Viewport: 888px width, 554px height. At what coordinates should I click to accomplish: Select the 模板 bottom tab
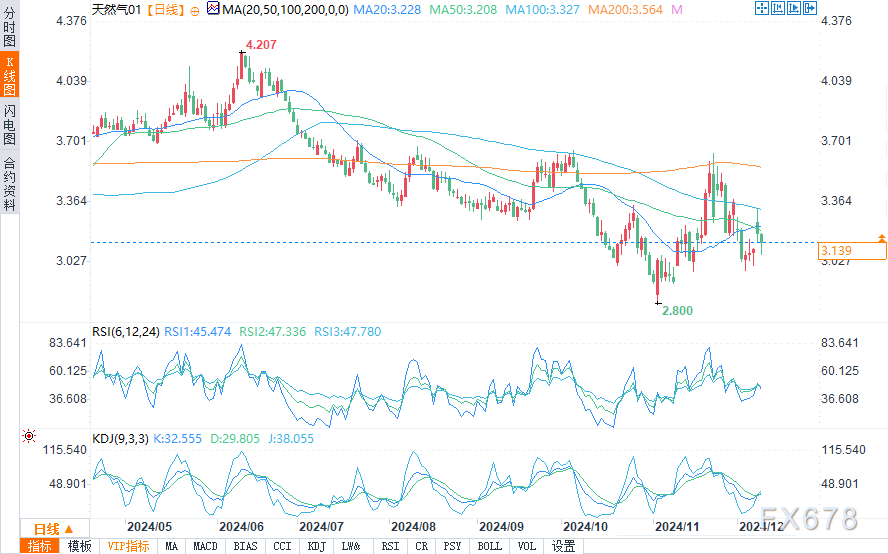[79, 546]
